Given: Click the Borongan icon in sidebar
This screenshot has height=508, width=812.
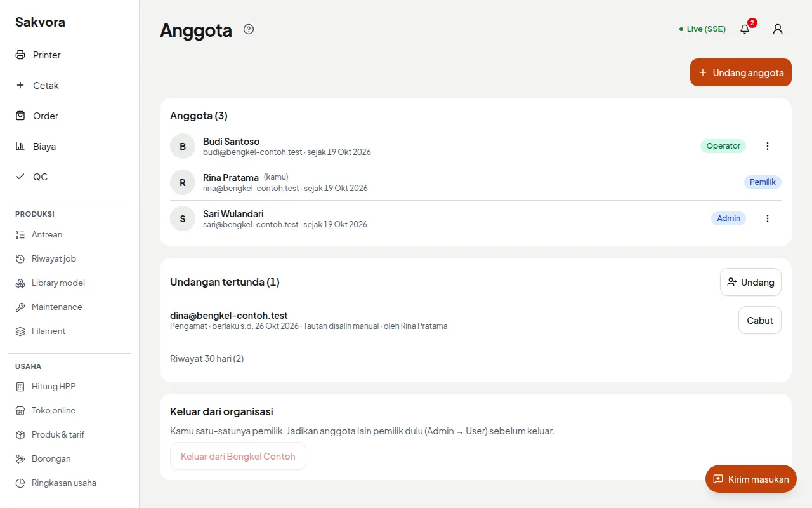Looking at the screenshot, I should [20, 459].
